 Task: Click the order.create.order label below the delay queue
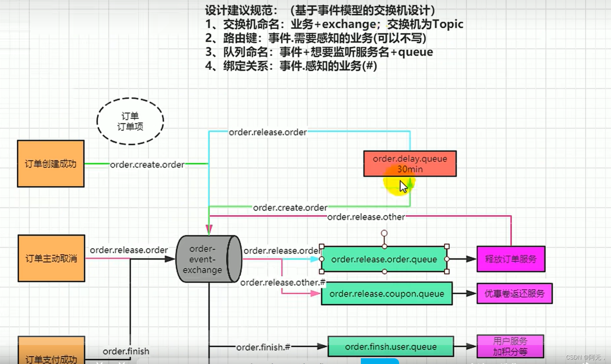[x=290, y=208]
